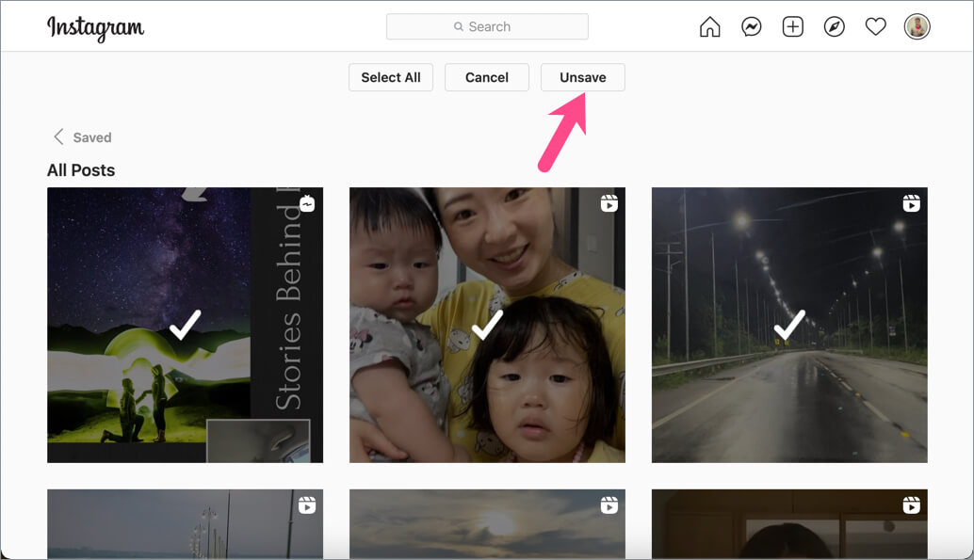
Task: Click the Reels badge on the night road post
Action: point(911,203)
